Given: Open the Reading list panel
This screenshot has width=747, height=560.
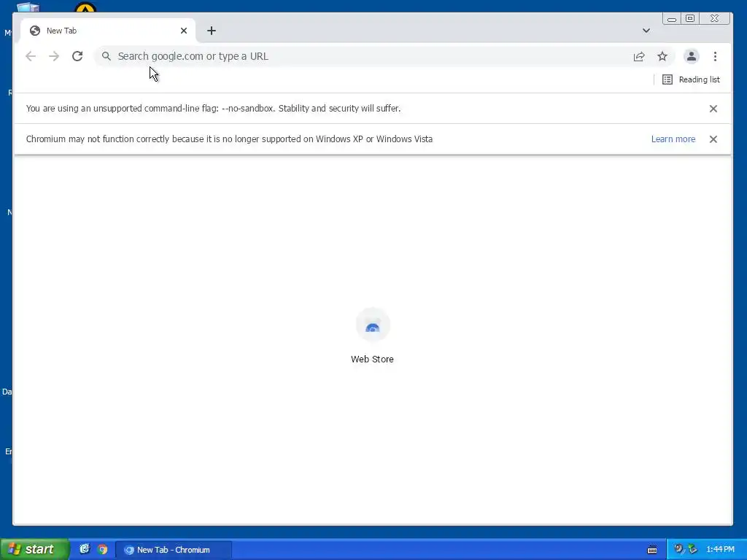Looking at the screenshot, I should 692,79.
